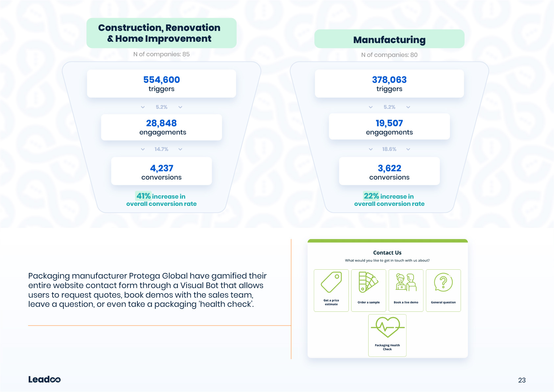Click the Get a price estimate label

click(331, 302)
